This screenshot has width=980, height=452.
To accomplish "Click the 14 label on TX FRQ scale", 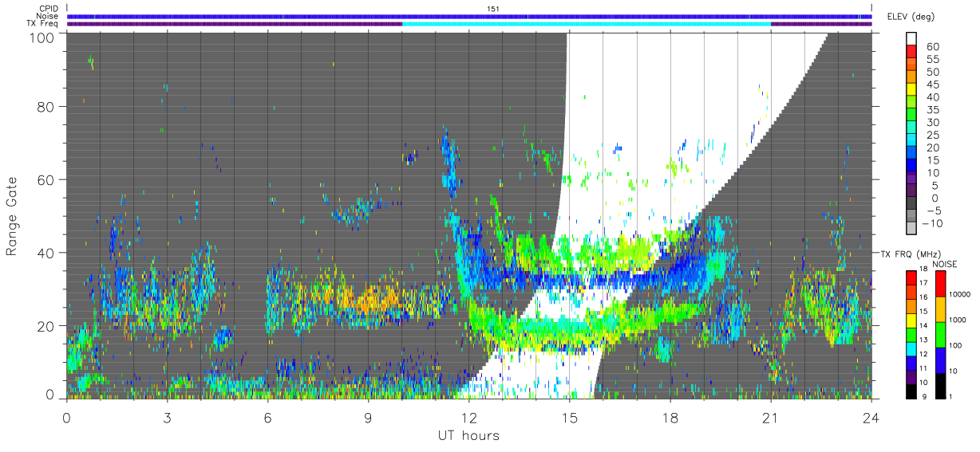I will tap(922, 326).
